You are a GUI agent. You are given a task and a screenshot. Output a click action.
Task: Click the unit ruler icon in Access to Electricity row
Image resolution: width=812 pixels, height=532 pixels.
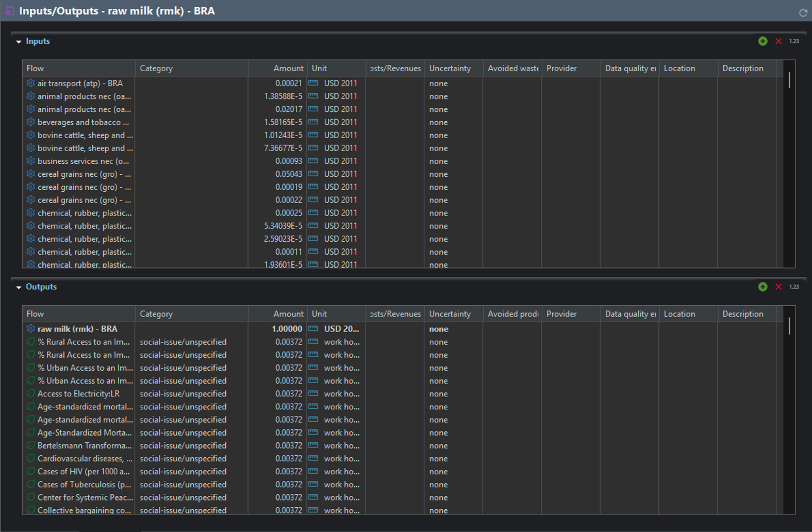point(313,394)
